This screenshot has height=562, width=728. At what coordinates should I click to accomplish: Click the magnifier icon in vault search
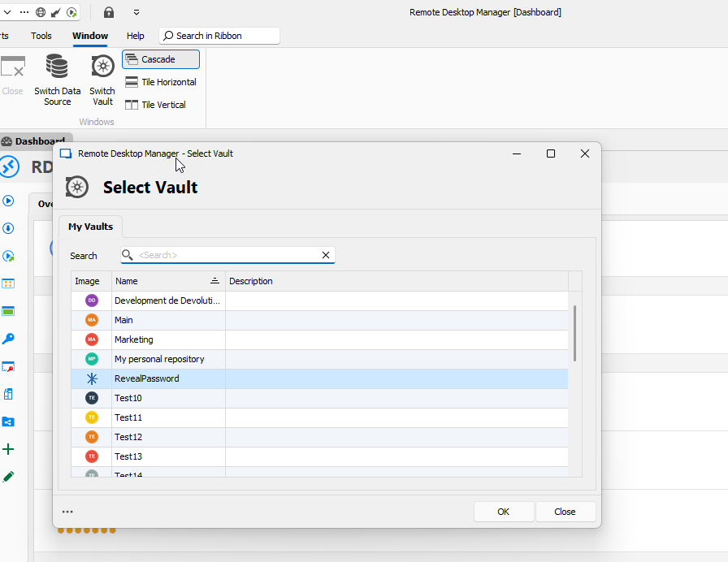pyautogui.click(x=128, y=255)
